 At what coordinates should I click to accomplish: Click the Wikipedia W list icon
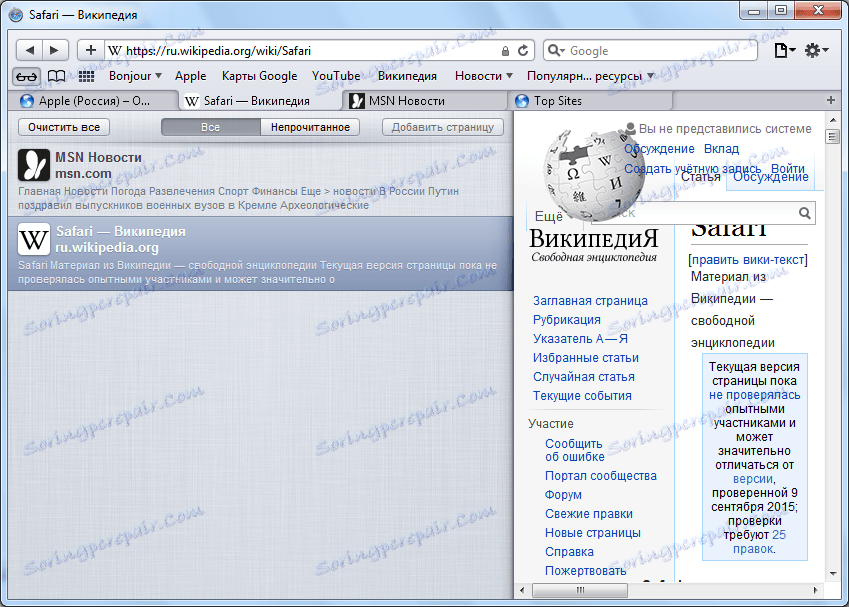click(34, 239)
